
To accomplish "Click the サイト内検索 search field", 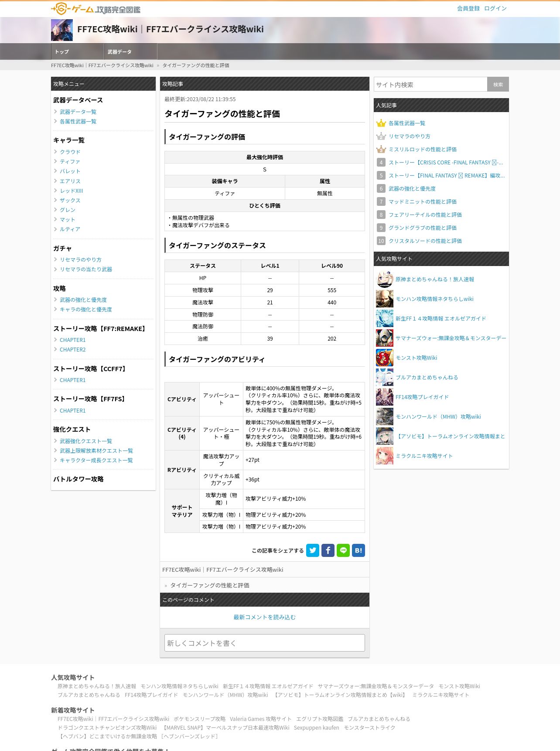I will 430,85.
